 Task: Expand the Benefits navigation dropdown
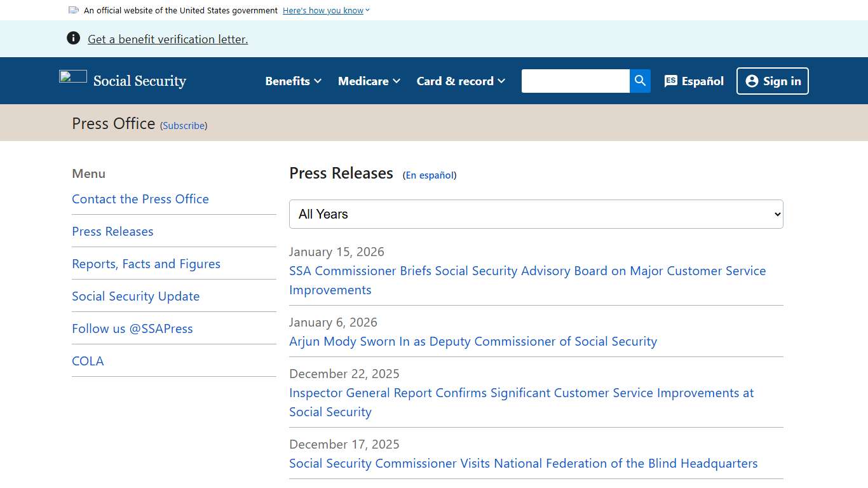coord(292,81)
